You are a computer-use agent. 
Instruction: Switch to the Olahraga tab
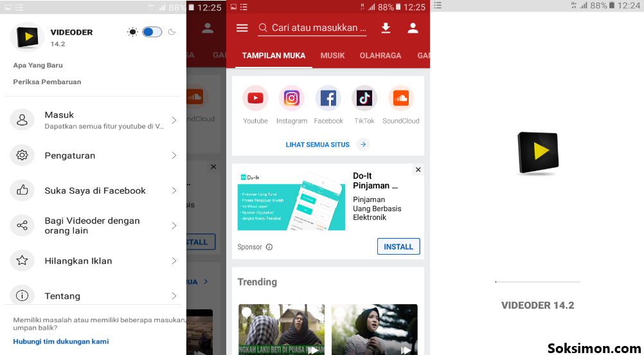[x=380, y=55]
